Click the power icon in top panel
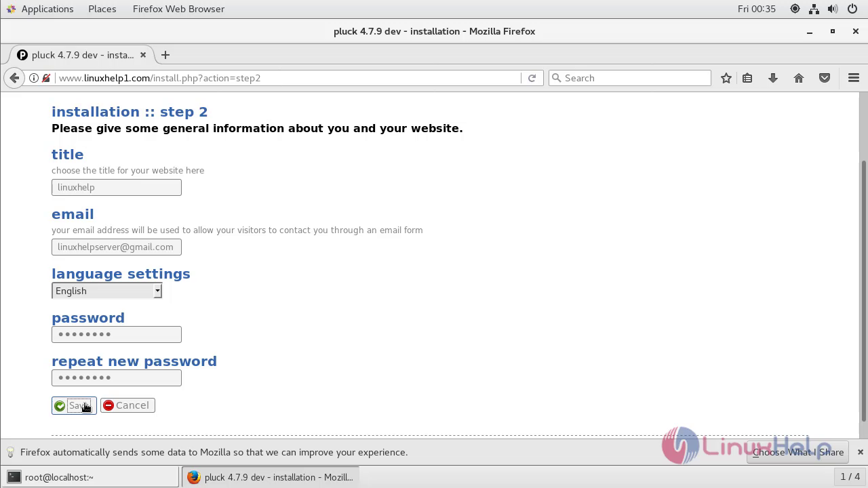This screenshot has height=488, width=868. pos(852,9)
